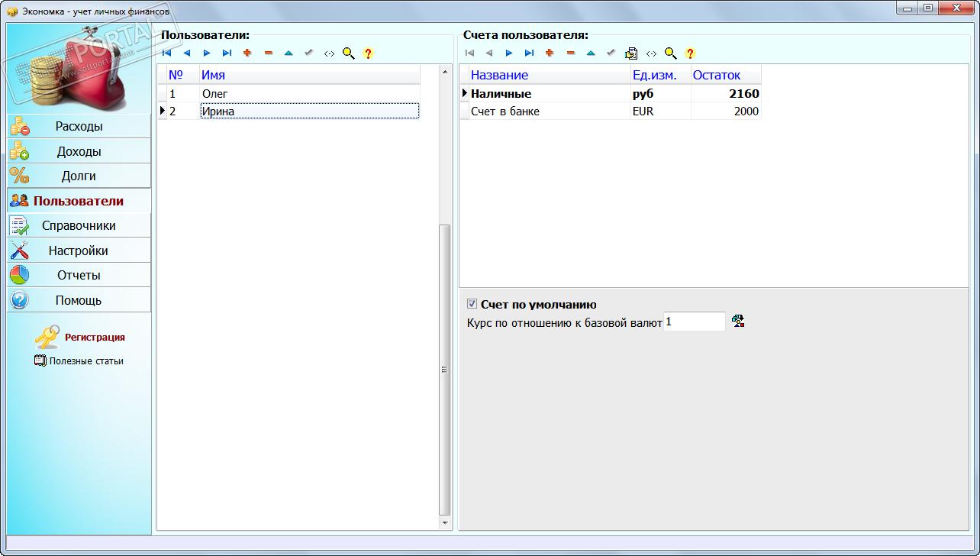Close the Экономка window
This screenshot has height=556, width=980.
point(956,8)
